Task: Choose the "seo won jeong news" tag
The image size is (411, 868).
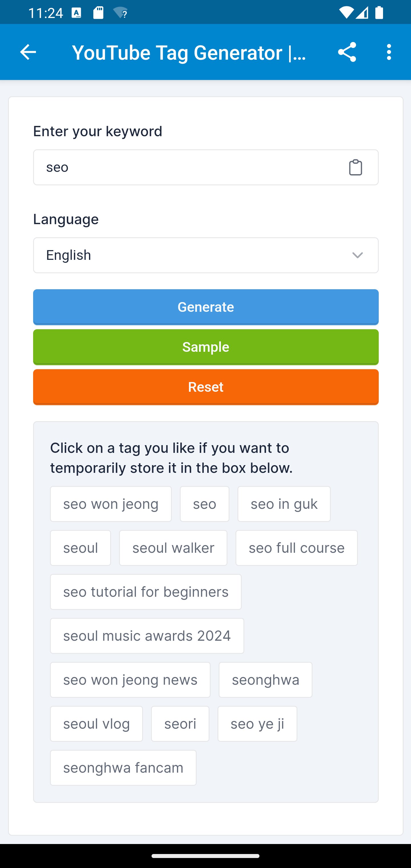Action: pos(130,680)
